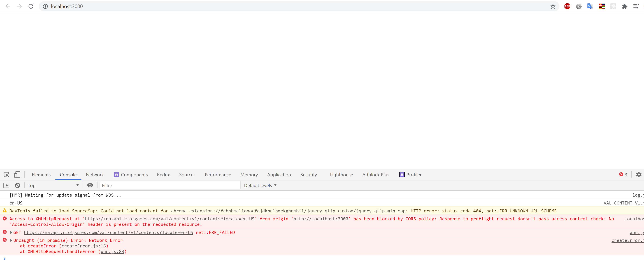Open the Extensions puzzle-piece menu
The image size is (644, 260).
pos(624,6)
